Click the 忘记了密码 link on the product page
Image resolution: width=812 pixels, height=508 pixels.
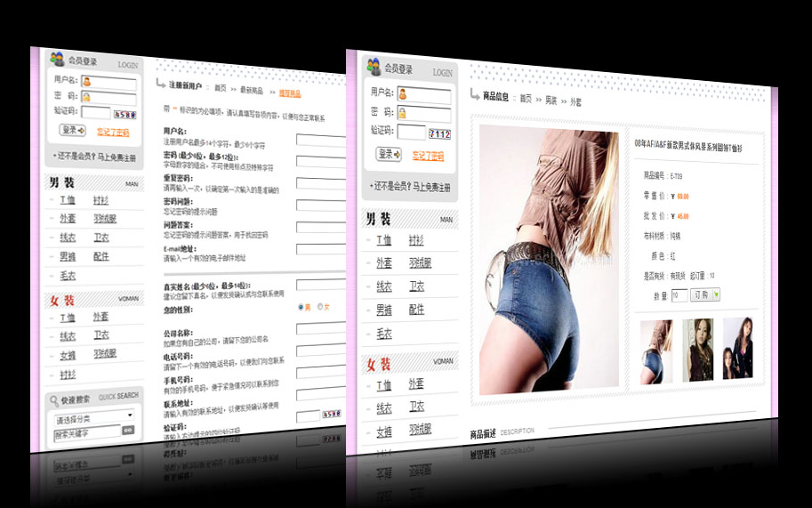[x=428, y=156]
